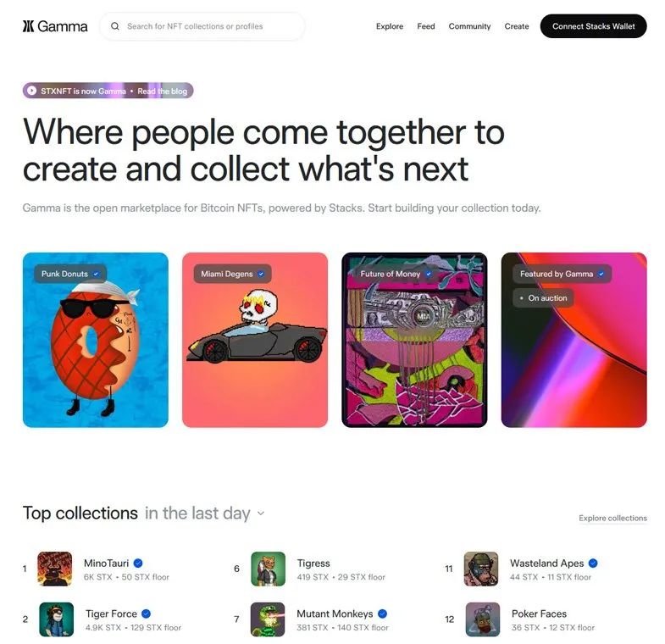Open the Mutant Monkeys collection avatar
The width and height of the screenshot is (665, 644).
click(x=268, y=619)
